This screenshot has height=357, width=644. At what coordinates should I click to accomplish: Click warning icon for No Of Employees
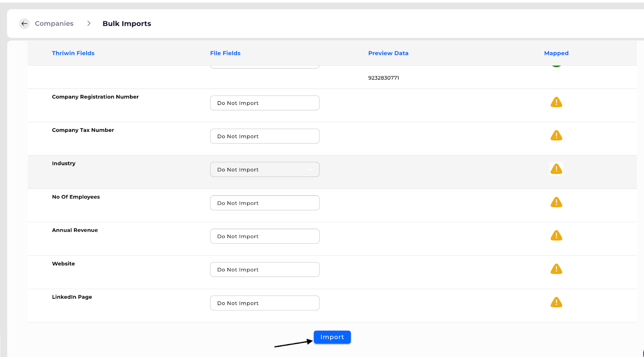point(556,202)
